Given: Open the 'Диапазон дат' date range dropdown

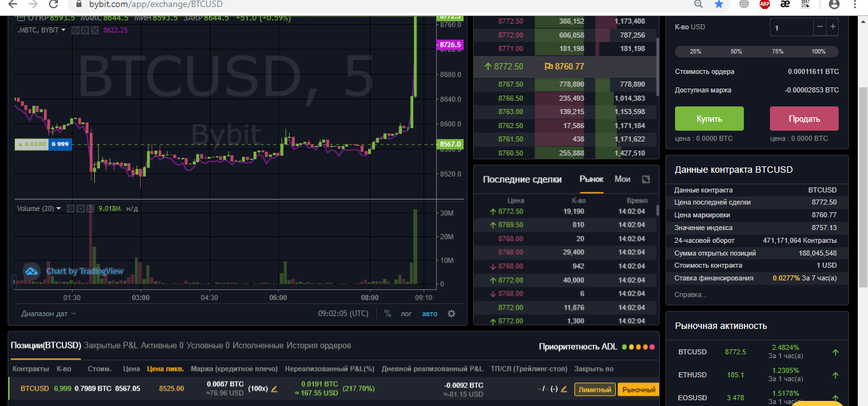Looking at the screenshot, I should pos(48,314).
